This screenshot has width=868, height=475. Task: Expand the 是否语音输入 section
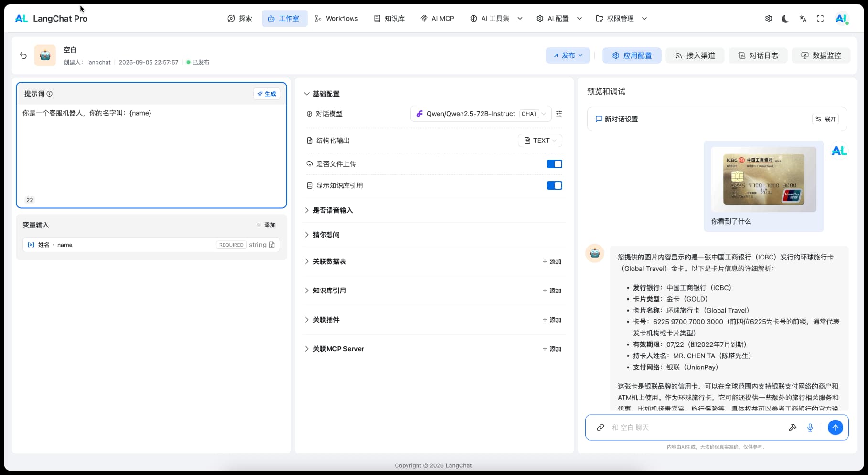click(332, 210)
